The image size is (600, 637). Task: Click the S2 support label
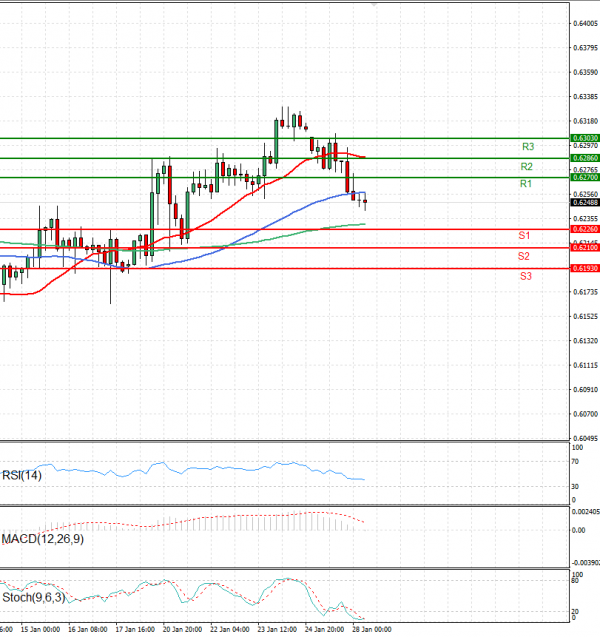(524, 256)
